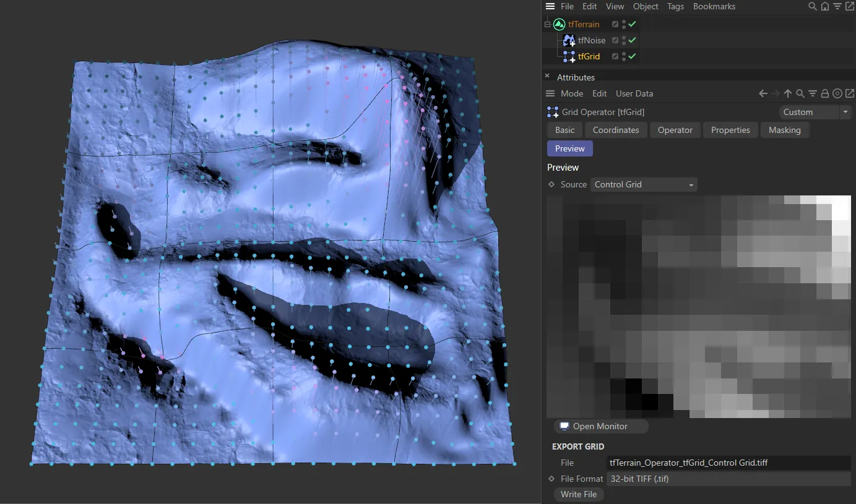Open the Source Control Grid dropdown
The height and width of the screenshot is (504, 856).
pyautogui.click(x=643, y=184)
